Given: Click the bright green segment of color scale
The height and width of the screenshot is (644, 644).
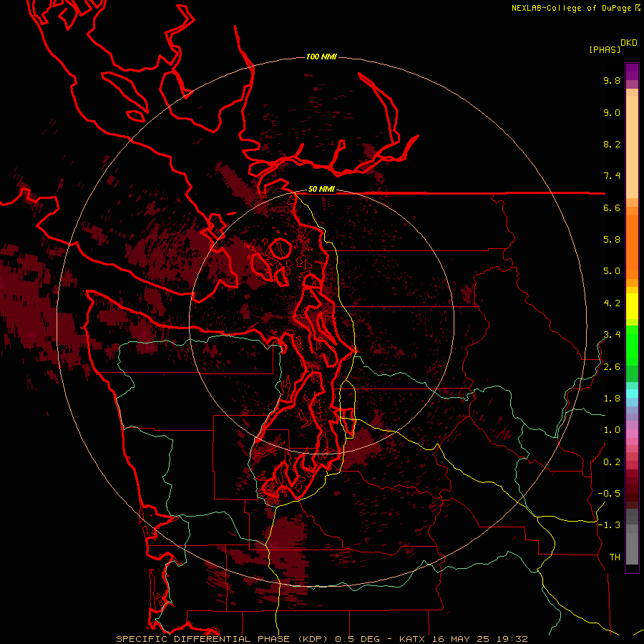Looking at the screenshot, I should pyautogui.click(x=632, y=345).
